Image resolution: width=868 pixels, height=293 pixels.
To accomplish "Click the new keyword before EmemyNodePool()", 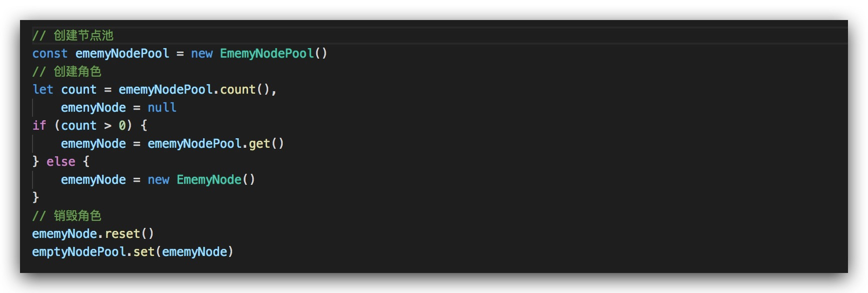I will [x=202, y=54].
